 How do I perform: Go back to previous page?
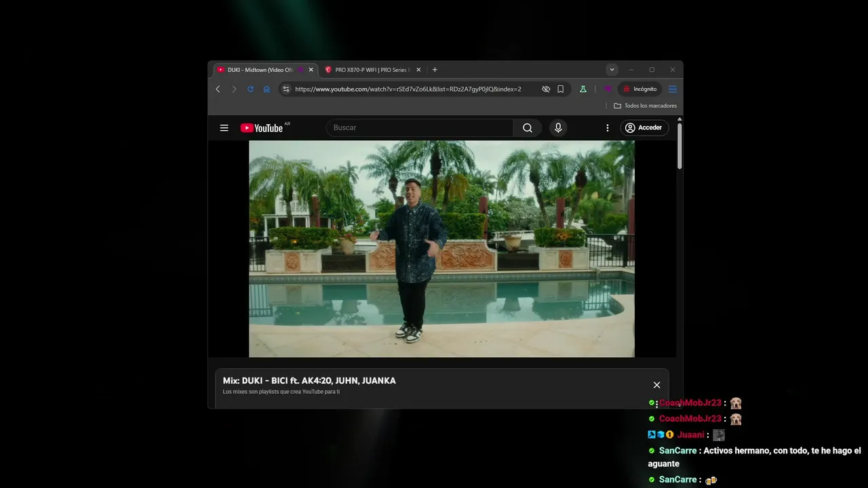pyautogui.click(x=218, y=89)
